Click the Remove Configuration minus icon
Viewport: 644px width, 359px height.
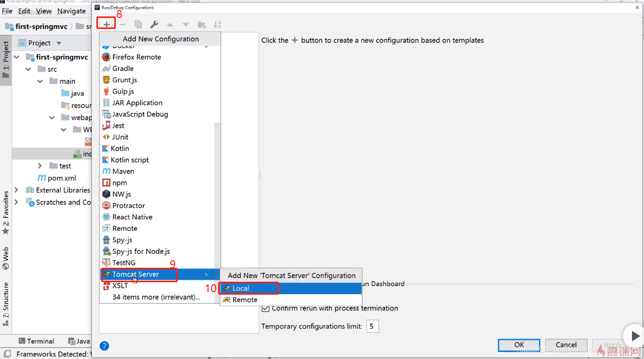click(122, 24)
